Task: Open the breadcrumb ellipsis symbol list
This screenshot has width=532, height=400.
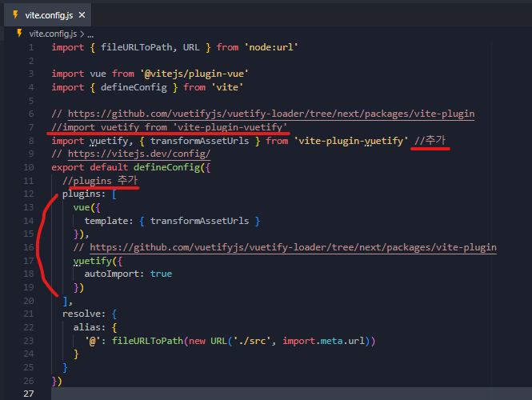Action: point(90,34)
